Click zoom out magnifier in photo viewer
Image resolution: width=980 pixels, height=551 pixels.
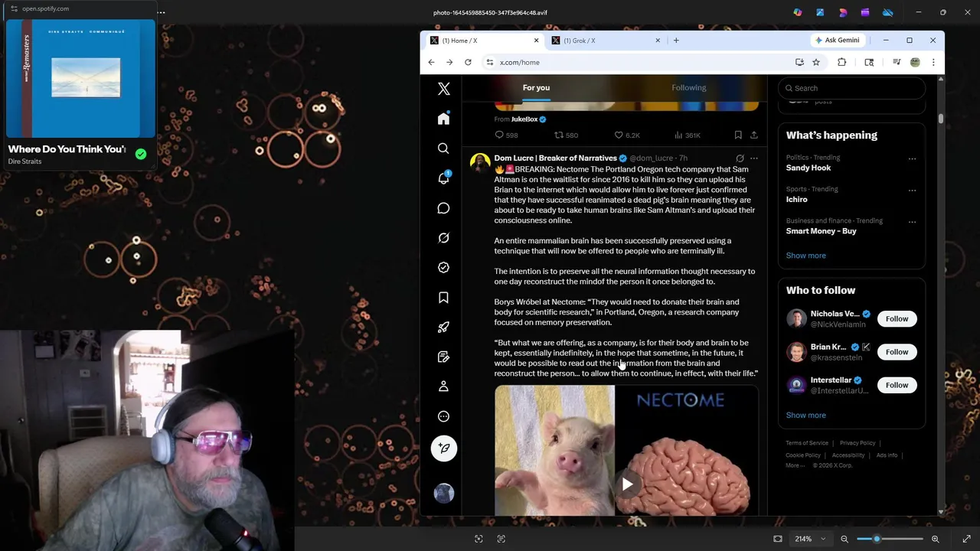[844, 539]
